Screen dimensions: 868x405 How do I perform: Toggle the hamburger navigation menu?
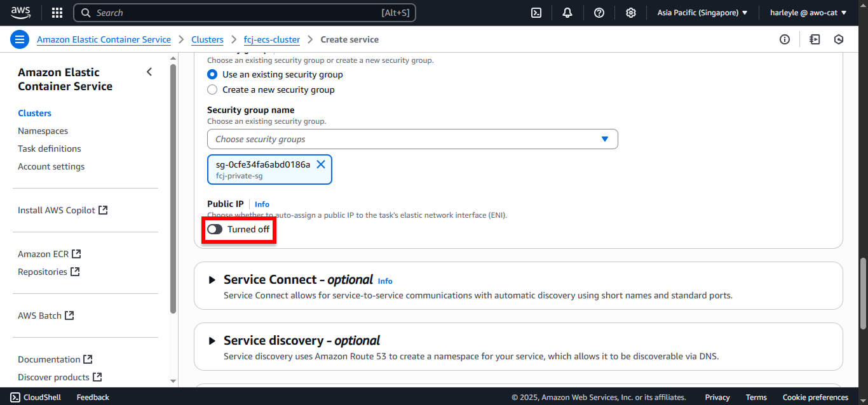point(20,39)
